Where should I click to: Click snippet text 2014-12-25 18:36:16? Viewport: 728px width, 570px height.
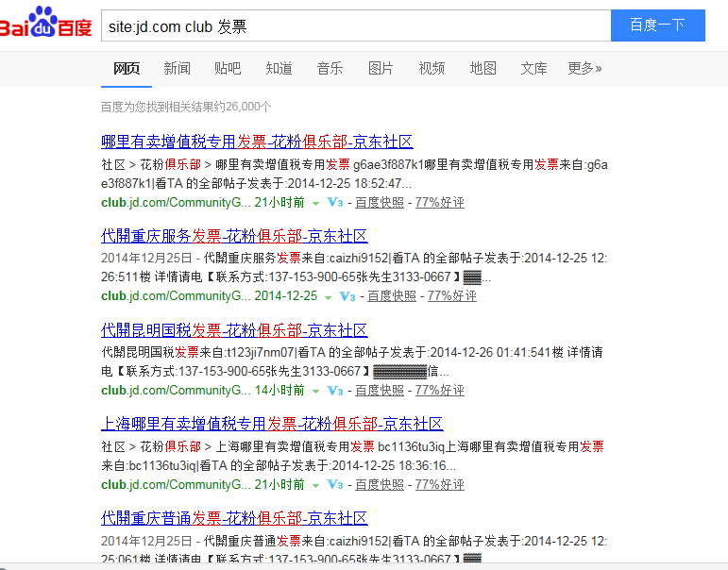(389, 465)
